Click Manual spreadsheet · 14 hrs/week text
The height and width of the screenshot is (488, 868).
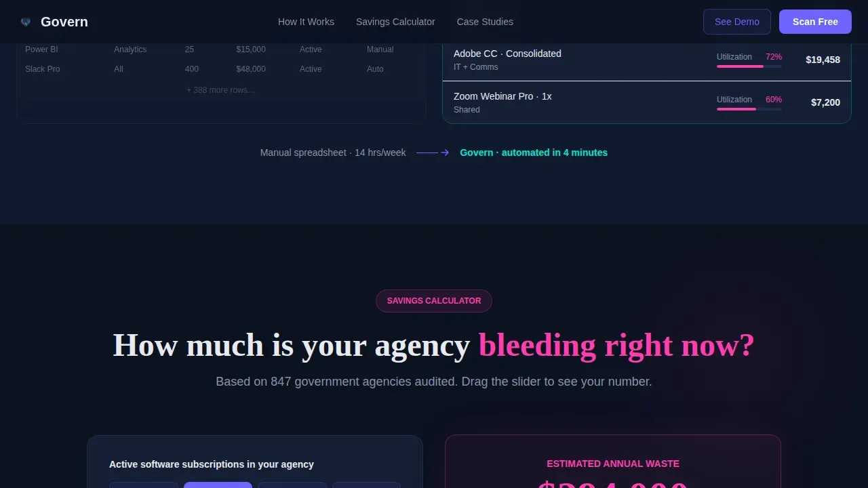click(333, 152)
